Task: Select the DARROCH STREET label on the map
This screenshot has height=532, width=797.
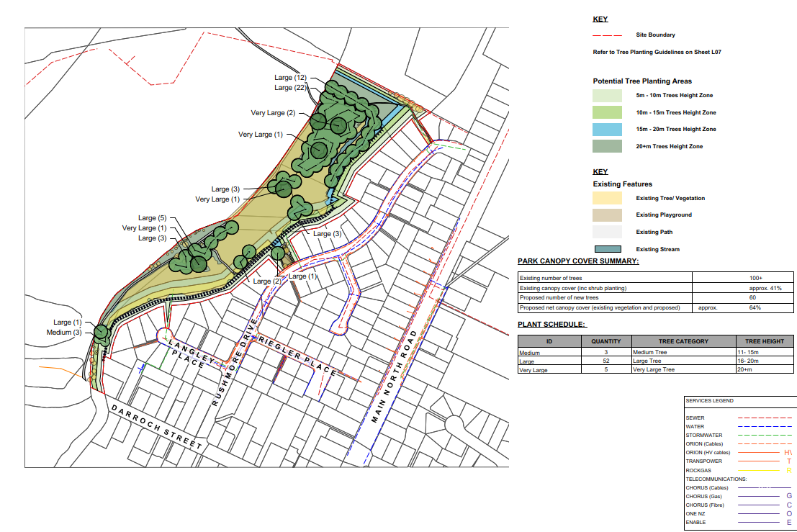Action: (156, 427)
